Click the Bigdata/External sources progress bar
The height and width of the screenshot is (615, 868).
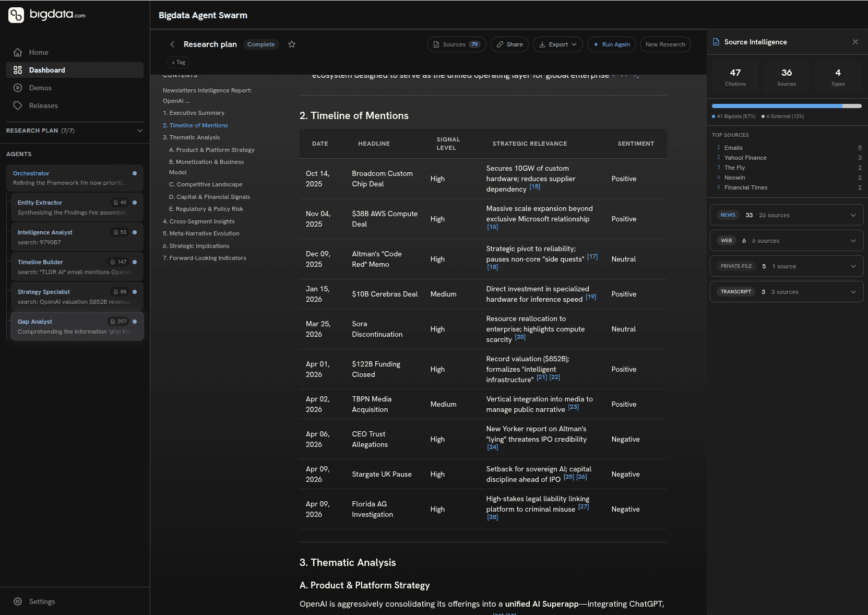pyautogui.click(x=787, y=106)
